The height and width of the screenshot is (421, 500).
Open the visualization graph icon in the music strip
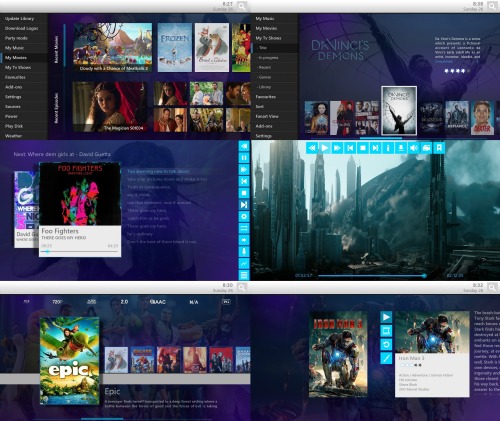coord(244,263)
